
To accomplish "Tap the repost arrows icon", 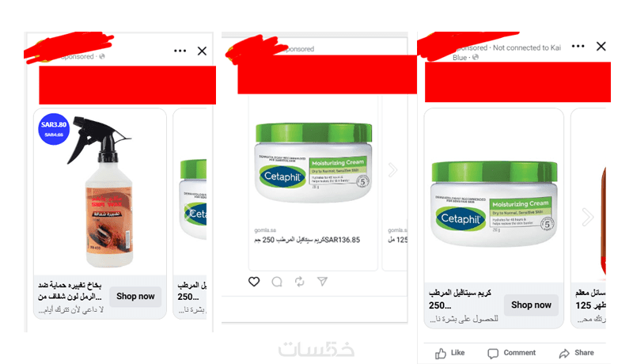I will [x=300, y=282].
